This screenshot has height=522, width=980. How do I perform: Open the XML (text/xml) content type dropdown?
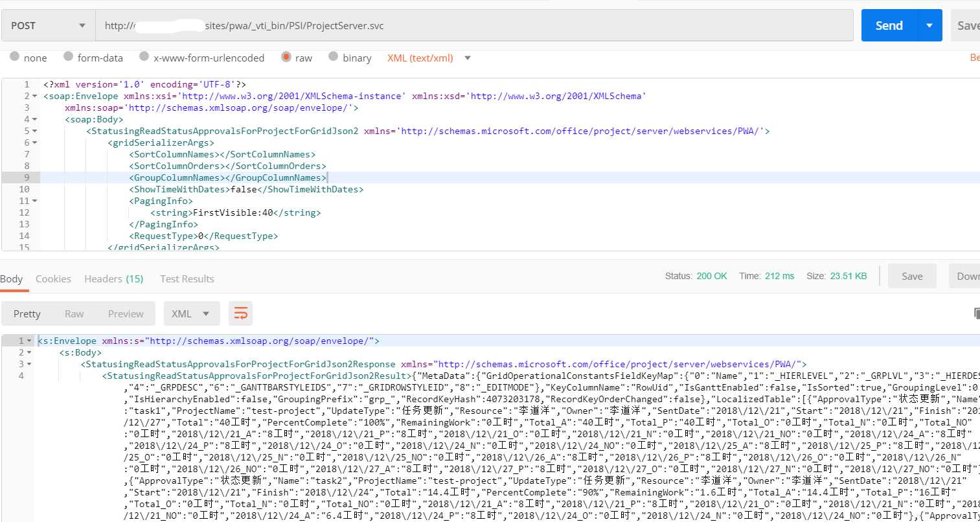pos(429,58)
